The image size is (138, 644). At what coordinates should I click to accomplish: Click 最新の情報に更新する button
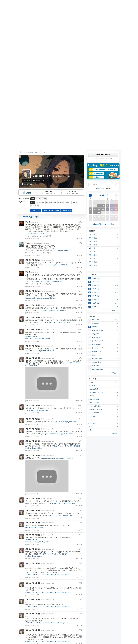point(103,155)
